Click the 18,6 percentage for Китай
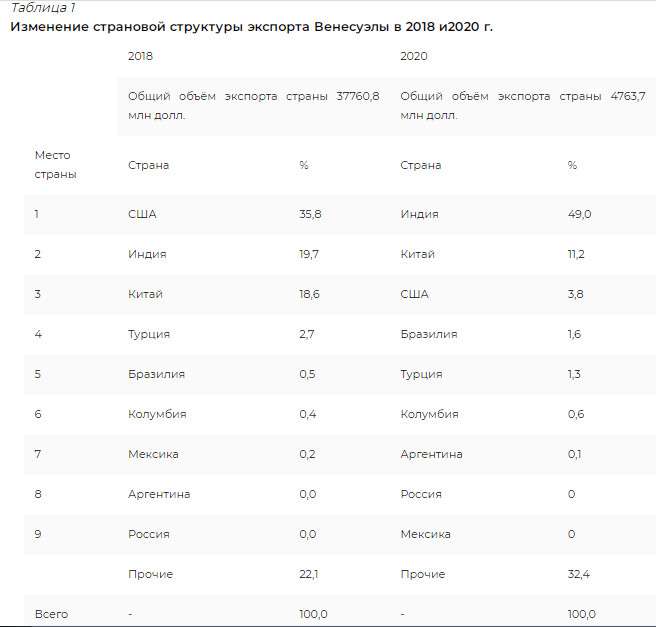 point(309,294)
